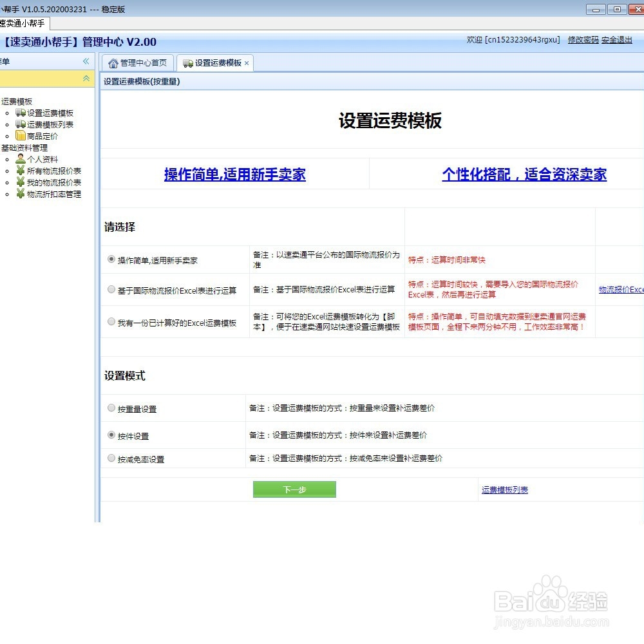Screen dimensions: 644x644
Task: Click note about 按件来设置补运费差价
Action: (338, 435)
